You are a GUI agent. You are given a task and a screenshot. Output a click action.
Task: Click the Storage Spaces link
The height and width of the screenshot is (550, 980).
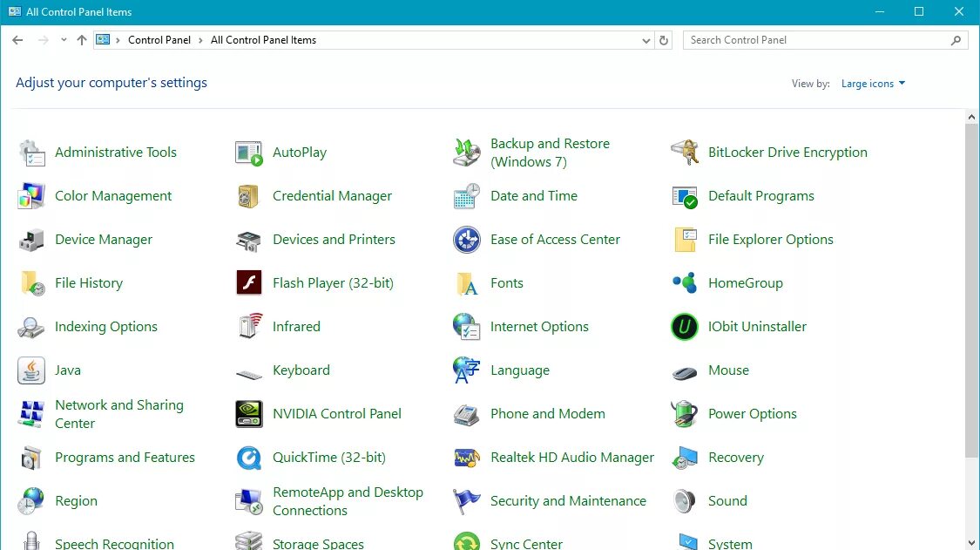(x=318, y=544)
